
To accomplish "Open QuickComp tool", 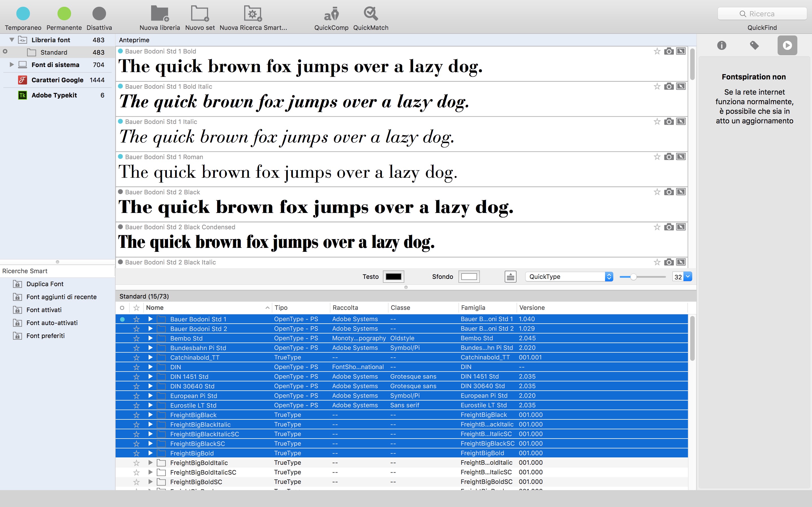I will (331, 14).
